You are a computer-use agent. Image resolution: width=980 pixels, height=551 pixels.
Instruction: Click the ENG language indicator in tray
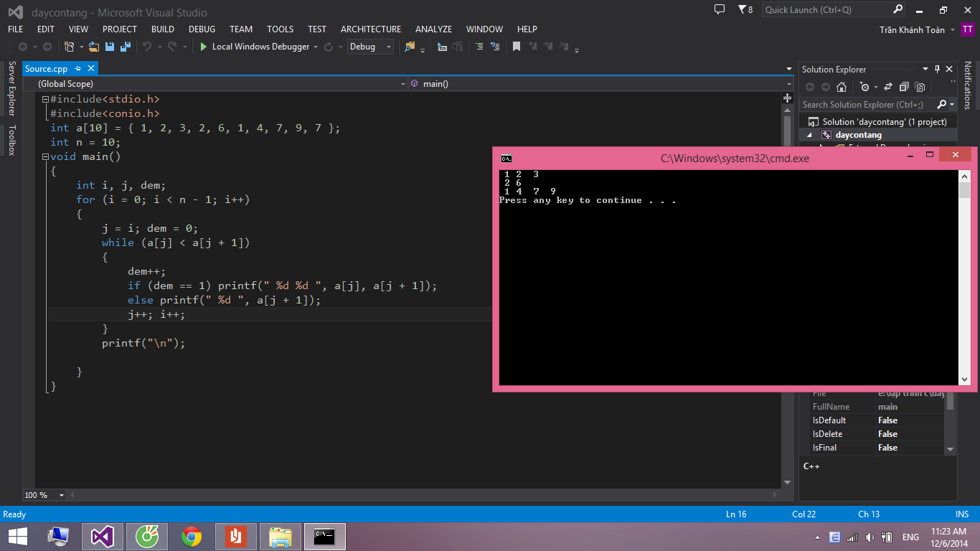click(x=910, y=537)
